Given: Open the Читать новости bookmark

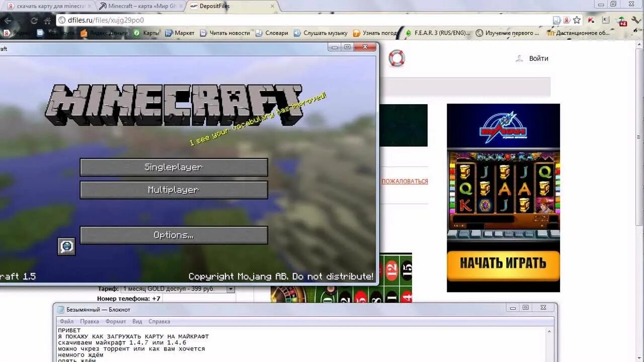Looking at the screenshot, I should click(225, 33).
